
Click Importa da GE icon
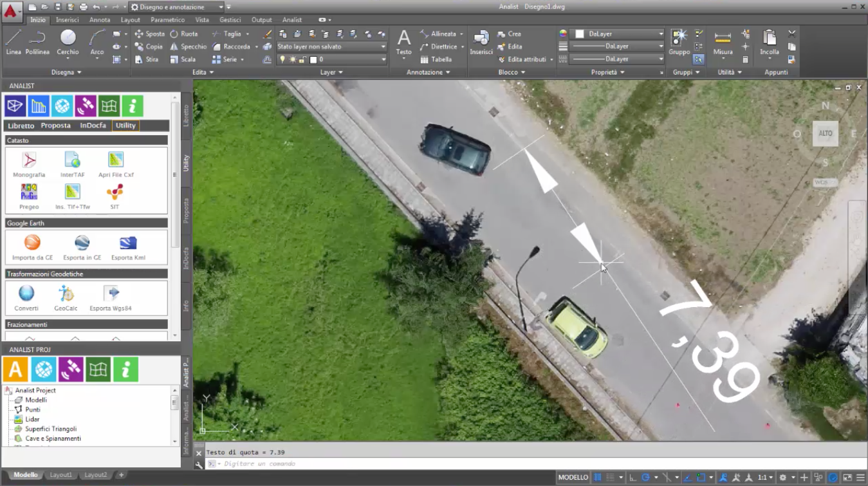pos(32,247)
